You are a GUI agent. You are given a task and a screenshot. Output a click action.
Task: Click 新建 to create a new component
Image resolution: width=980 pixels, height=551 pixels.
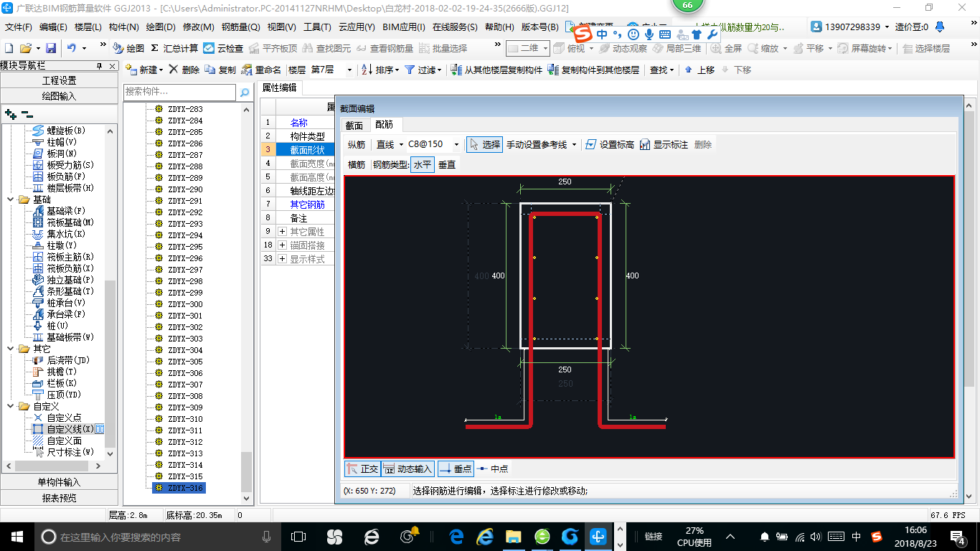(x=144, y=70)
